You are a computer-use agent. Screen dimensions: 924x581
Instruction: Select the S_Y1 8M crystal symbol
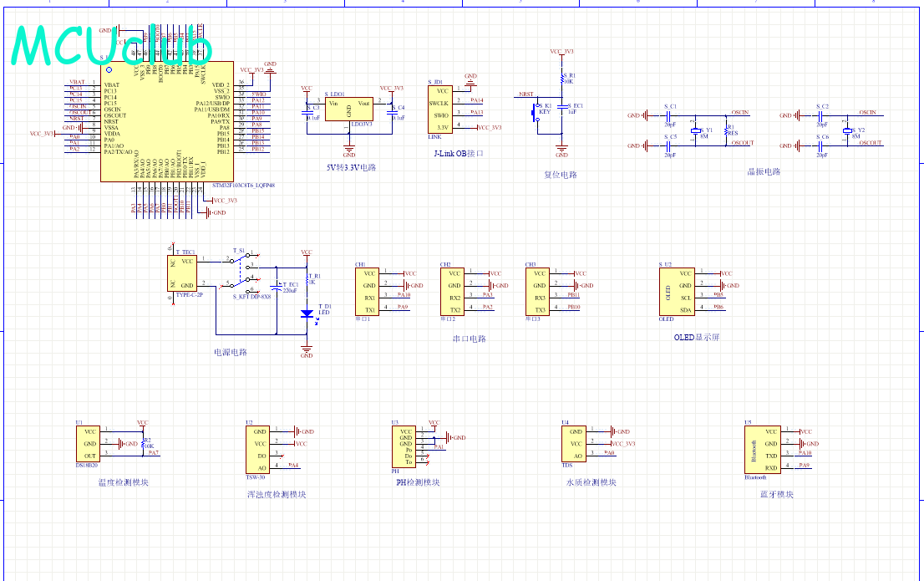point(695,131)
